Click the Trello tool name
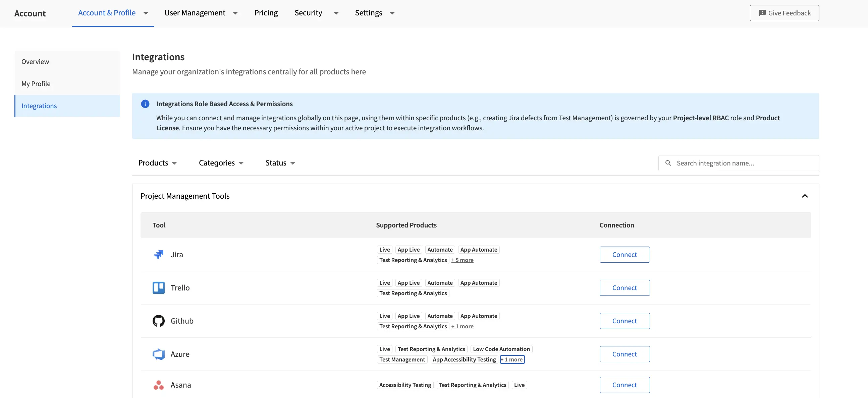This screenshot has width=868, height=398. [x=180, y=287]
